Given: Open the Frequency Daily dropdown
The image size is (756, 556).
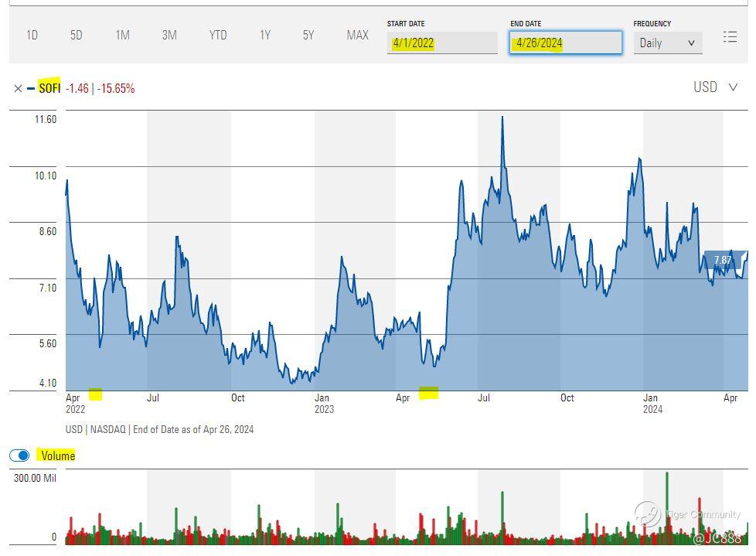Looking at the screenshot, I should tap(668, 43).
